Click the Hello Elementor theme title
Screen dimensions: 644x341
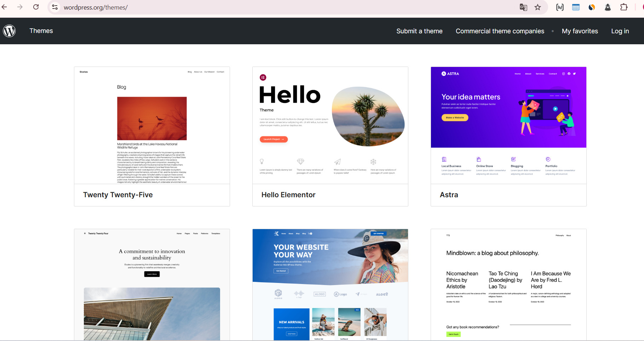[288, 195]
